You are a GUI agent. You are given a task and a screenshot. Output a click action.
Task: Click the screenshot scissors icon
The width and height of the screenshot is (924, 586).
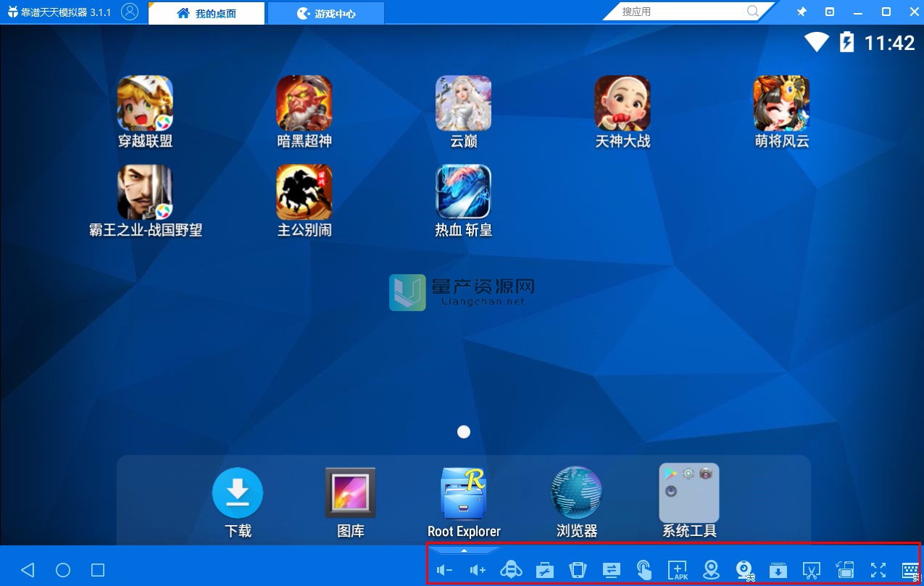click(811, 570)
